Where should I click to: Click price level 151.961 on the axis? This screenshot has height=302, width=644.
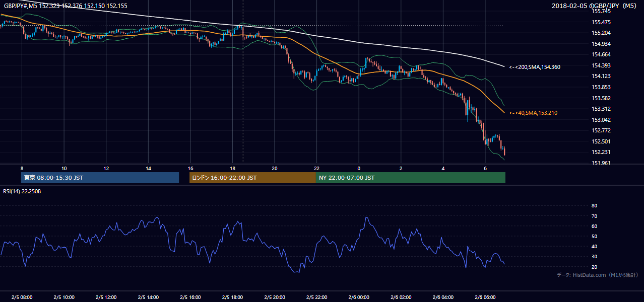(x=601, y=163)
